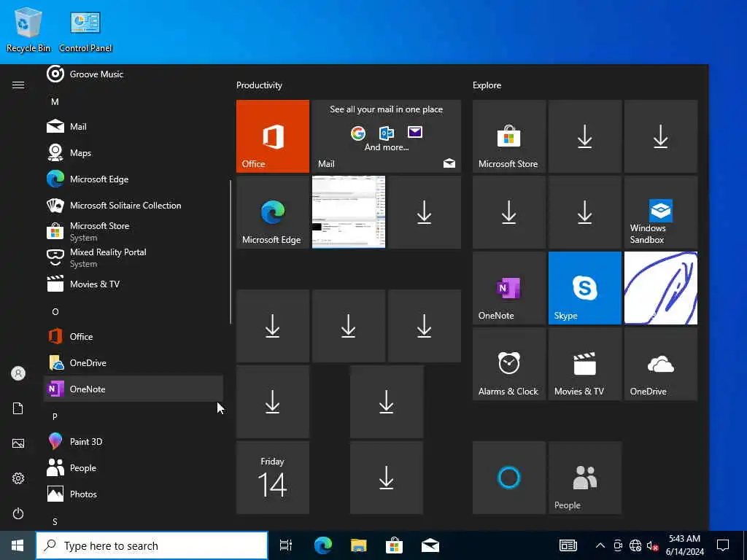Open People from the app list
Viewport: 747px width, 560px height.
(133, 467)
